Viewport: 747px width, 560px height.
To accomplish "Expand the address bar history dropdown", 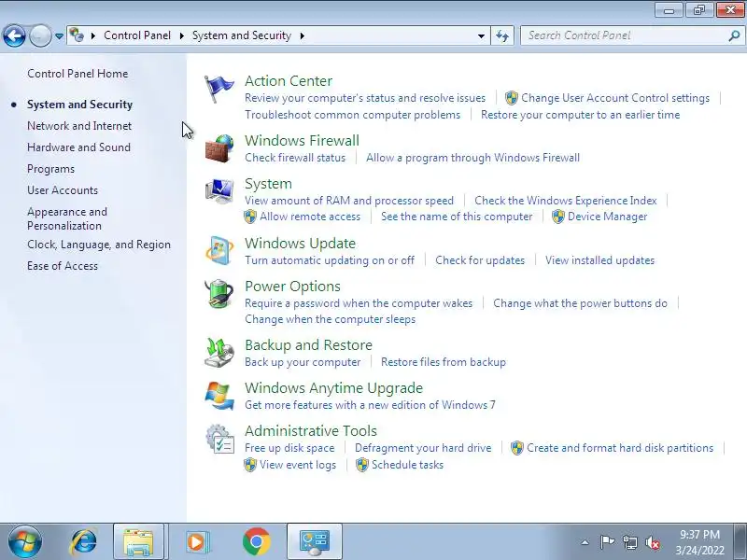I will [481, 35].
